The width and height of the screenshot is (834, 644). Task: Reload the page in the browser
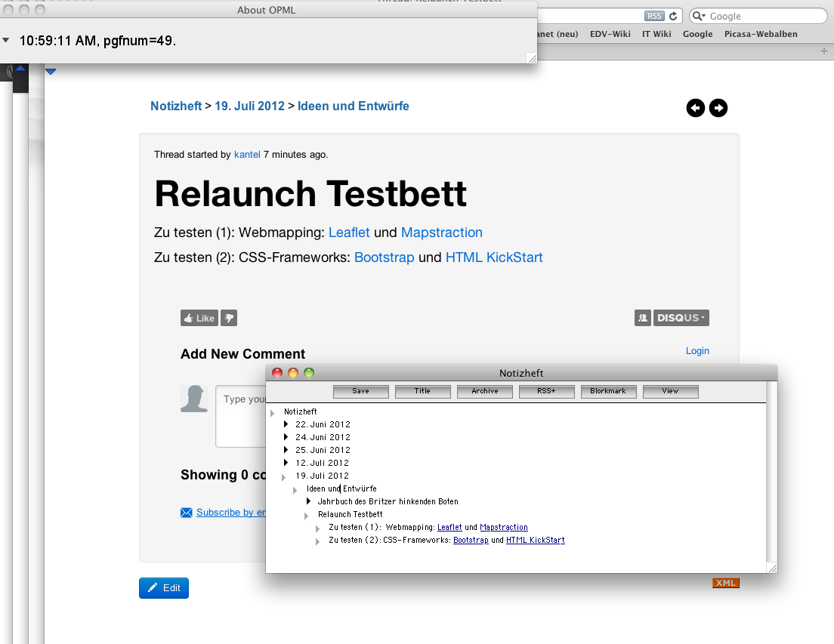673,16
